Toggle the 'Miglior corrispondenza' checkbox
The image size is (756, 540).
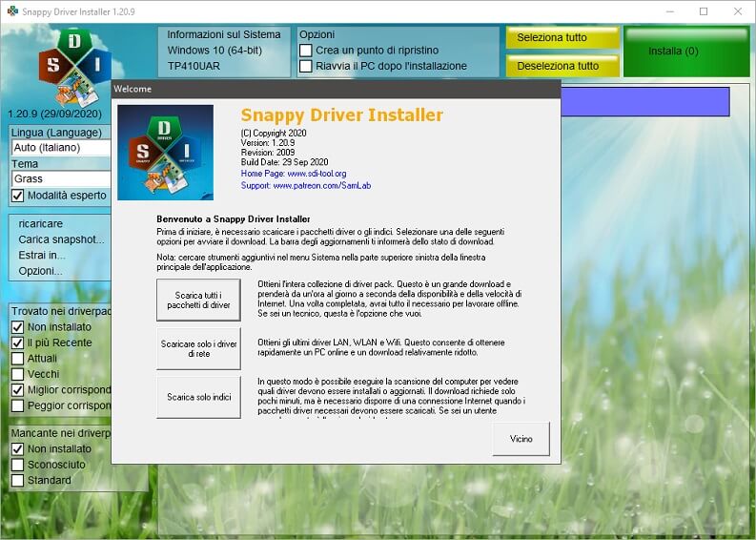[x=18, y=390]
